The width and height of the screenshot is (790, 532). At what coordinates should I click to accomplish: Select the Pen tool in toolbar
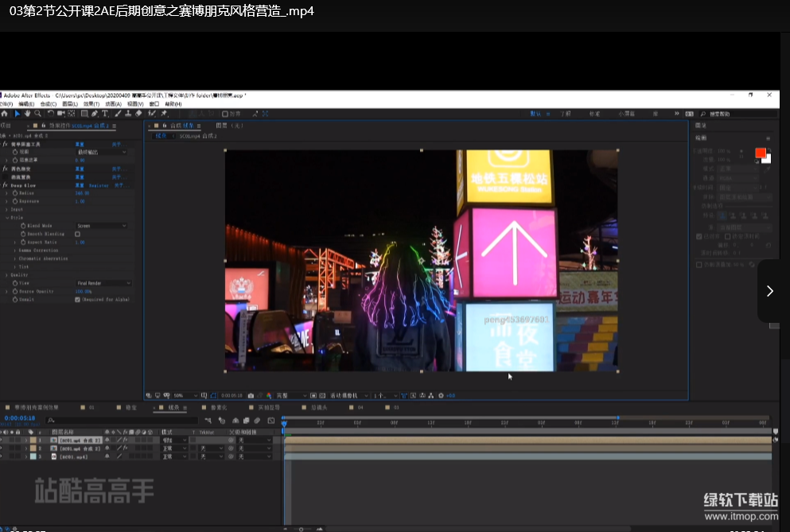click(x=95, y=114)
